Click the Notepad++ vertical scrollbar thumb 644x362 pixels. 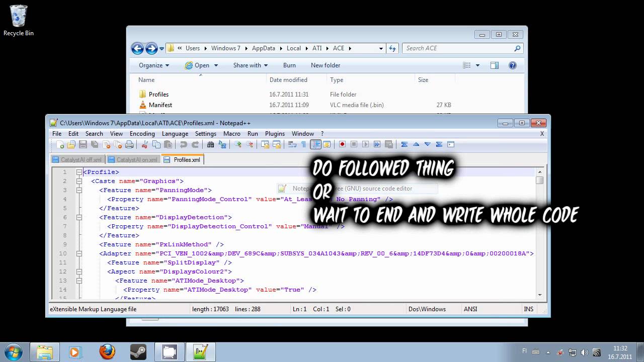pos(540,180)
